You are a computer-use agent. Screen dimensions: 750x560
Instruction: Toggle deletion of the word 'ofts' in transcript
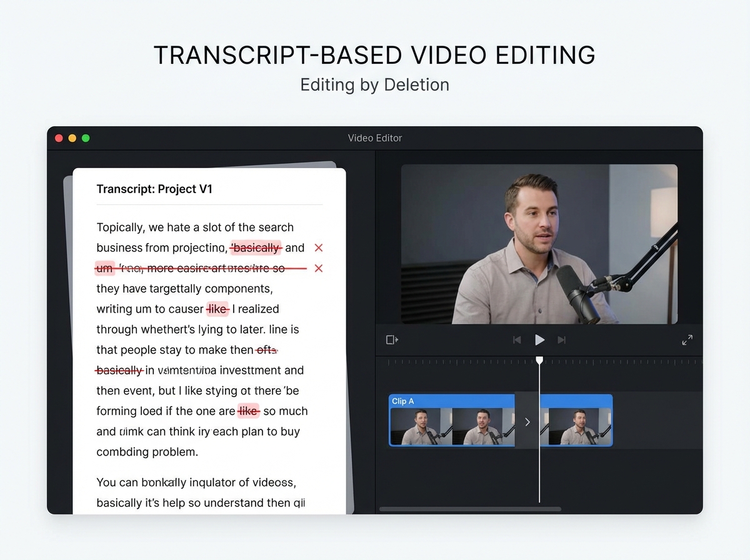[x=267, y=350]
